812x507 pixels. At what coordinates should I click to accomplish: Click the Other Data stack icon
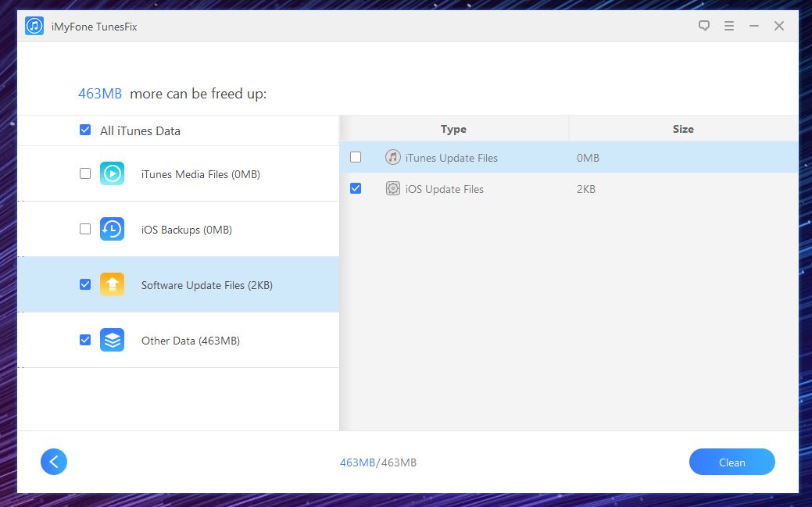[112, 340]
